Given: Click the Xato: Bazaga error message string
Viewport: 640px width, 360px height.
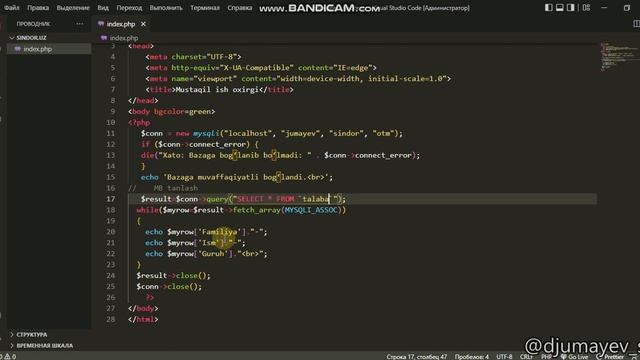Looking at the screenshot, I should tap(235, 156).
